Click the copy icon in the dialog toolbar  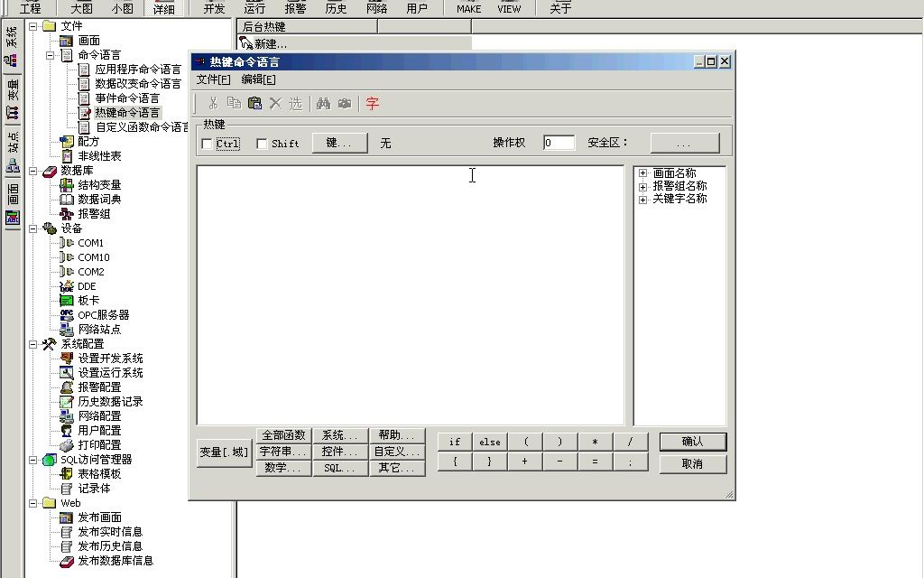coord(235,102)
